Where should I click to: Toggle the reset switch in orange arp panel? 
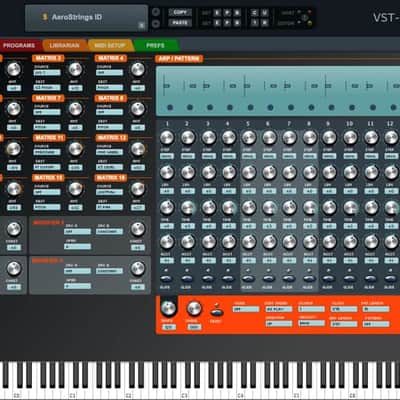(x=217, y=311)
